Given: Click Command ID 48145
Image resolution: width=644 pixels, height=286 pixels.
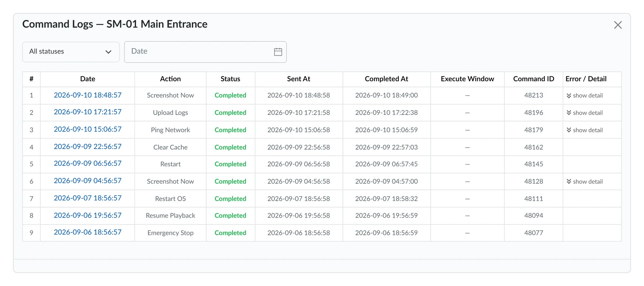Looking at the screenshot, I should (534, 165).
